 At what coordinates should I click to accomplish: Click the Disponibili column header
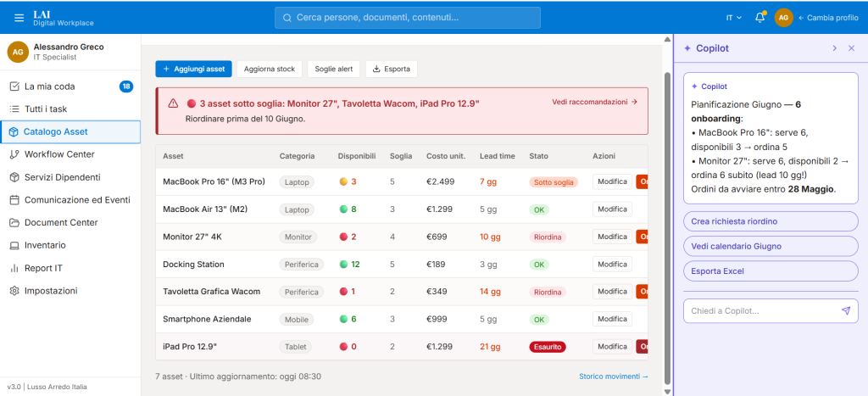[x=357, y=156]
